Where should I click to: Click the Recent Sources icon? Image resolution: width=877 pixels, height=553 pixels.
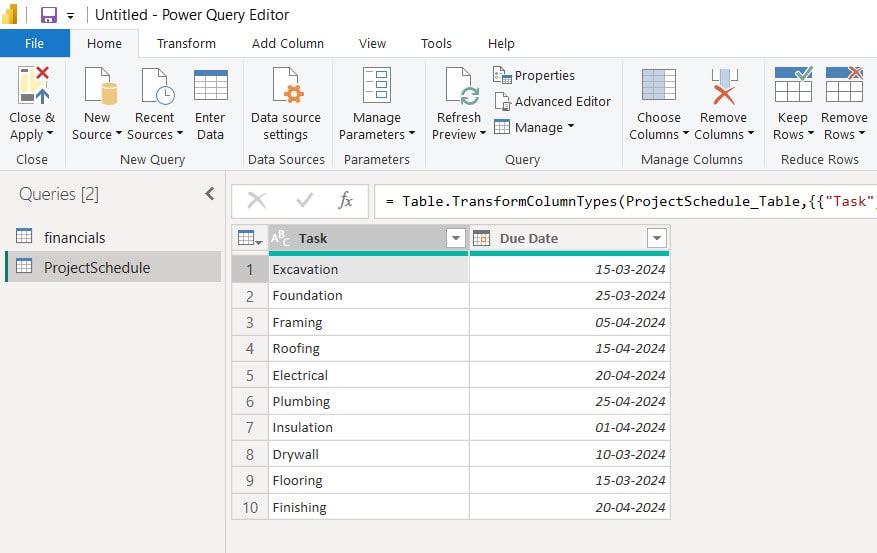[158, 86]
